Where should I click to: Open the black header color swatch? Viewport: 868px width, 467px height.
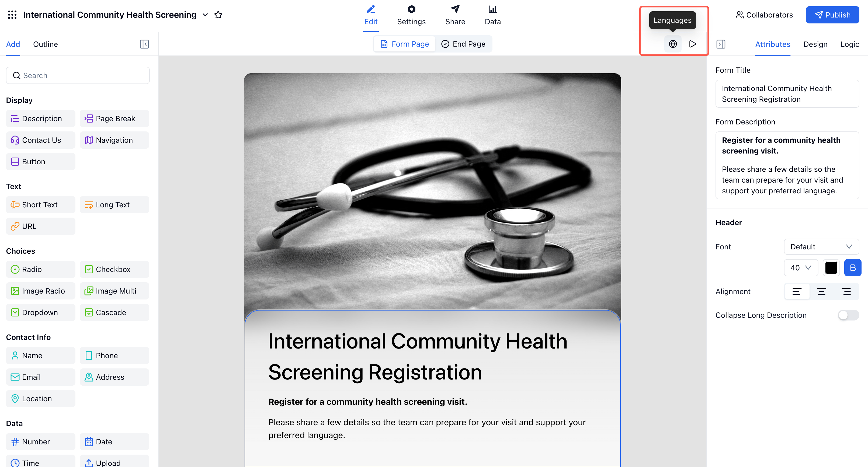[831, 268]
